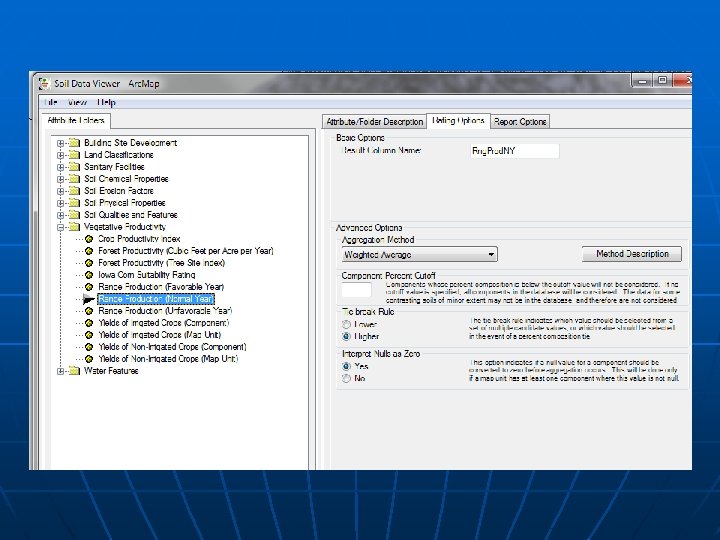Click the Forest Productivity Tree Site Index icon
Image resolution: width=720 pixels, height=540 pixels.
(x=89, y=263)
